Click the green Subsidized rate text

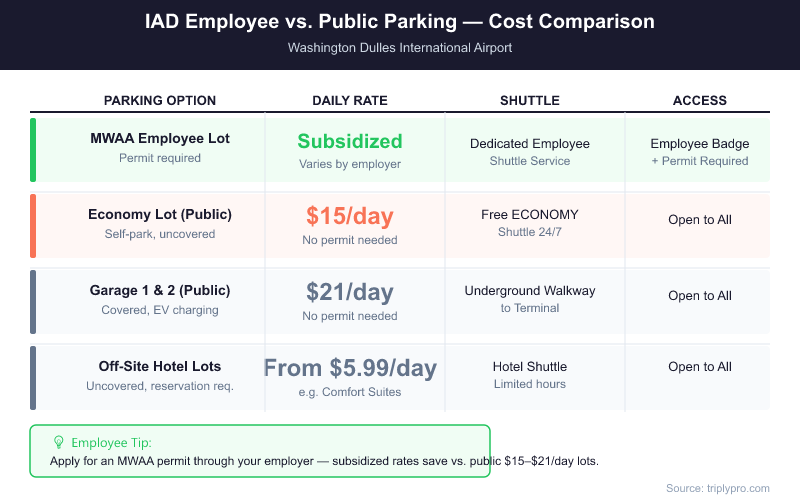pyautogui.click(x=350, y=141)
